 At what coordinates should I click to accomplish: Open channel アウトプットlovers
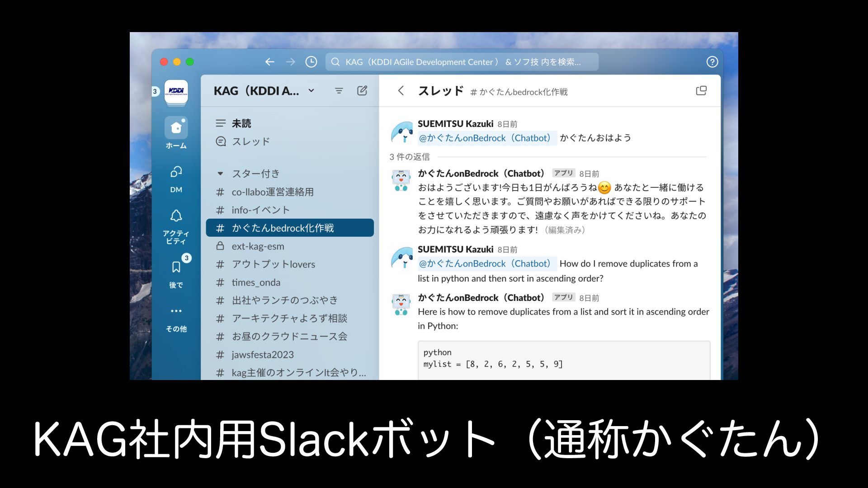(290, 264)
